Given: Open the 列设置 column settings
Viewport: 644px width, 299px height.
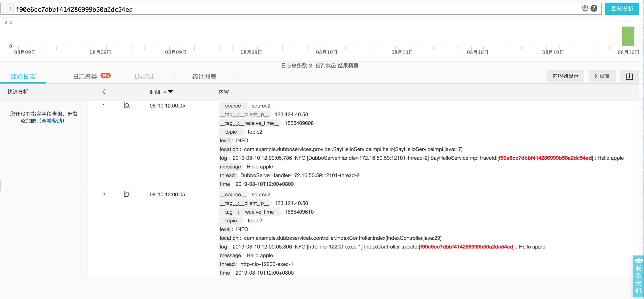Looking at the screenshot, I should [602, 76].
